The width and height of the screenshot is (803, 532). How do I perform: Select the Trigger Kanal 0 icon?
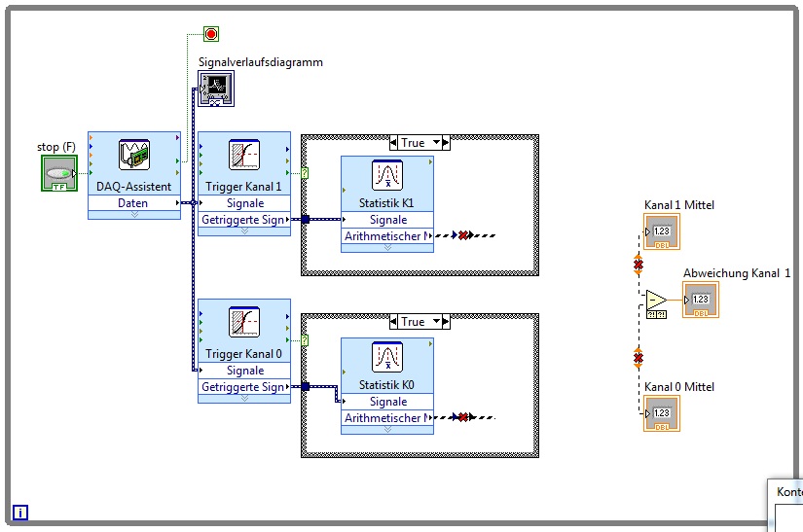tap(244, 322)
